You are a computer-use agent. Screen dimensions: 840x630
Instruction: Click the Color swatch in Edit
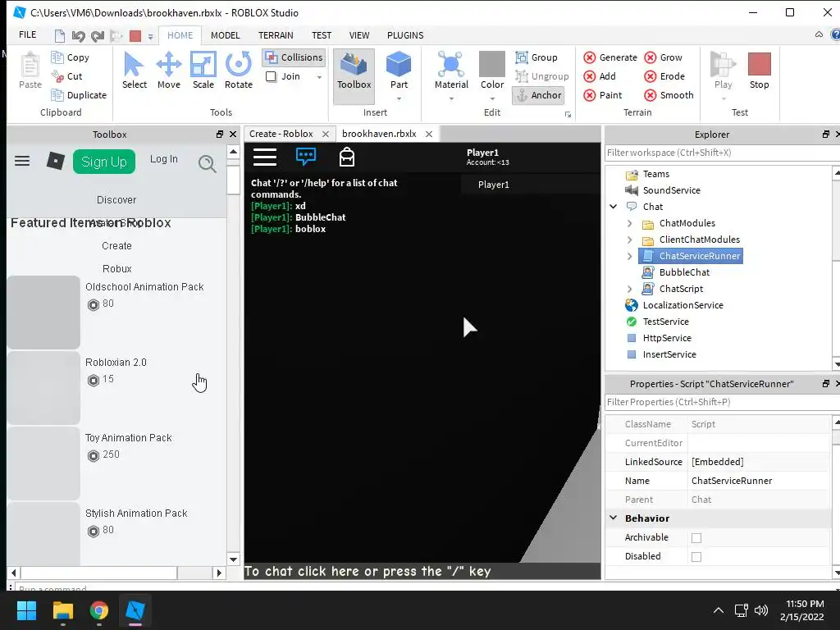coord(492,64)
